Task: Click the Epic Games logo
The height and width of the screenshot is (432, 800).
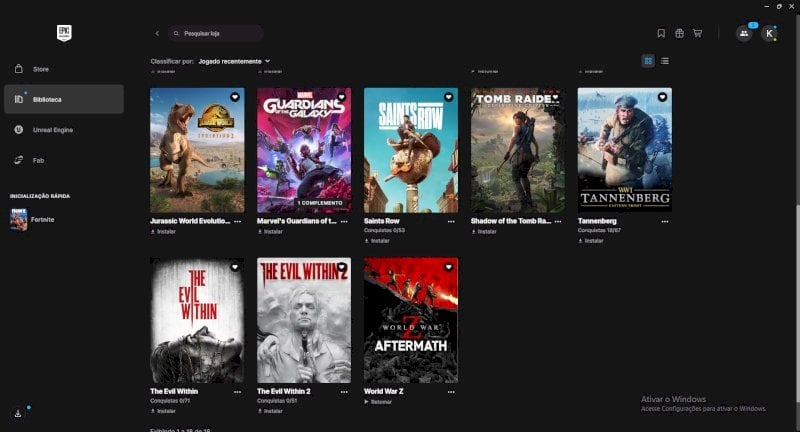Action: tap(64, 34)
